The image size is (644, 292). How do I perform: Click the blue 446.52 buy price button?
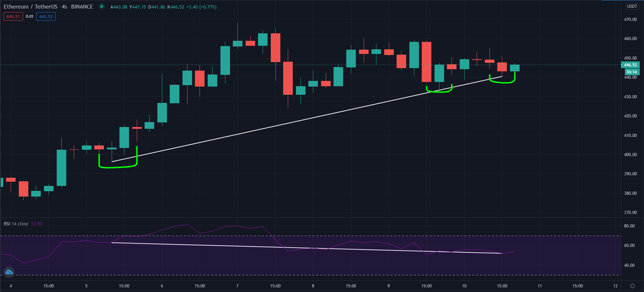pos(46,16)
